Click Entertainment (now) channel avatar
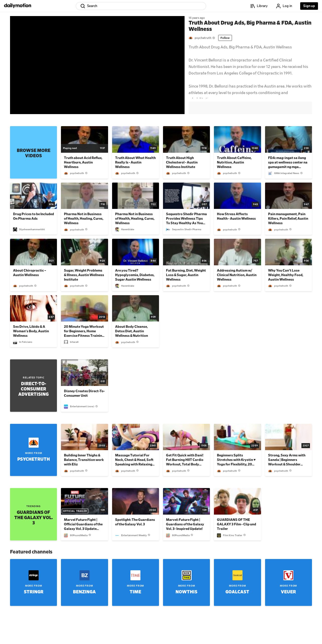 66,407
